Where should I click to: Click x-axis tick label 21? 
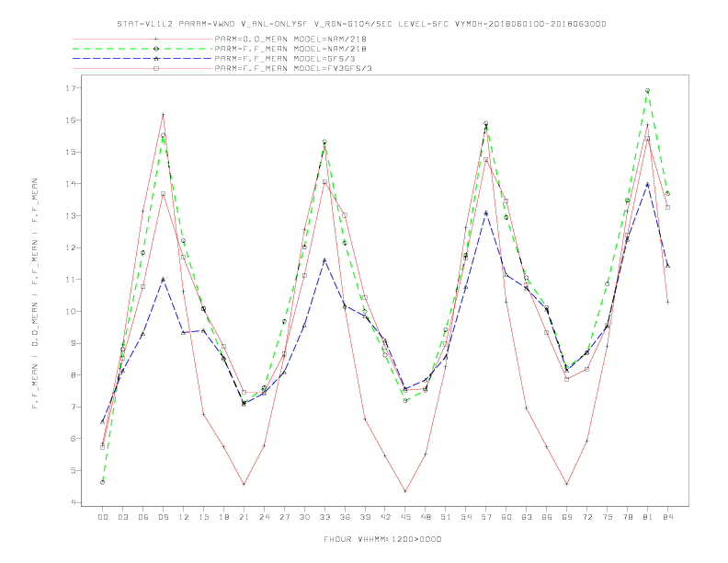[x=244, y=517]
